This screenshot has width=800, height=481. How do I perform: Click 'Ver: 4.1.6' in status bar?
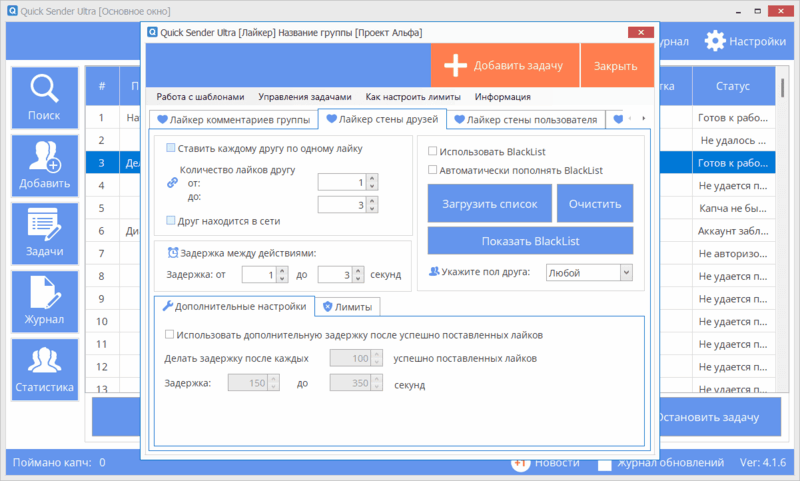[x=763, y=462]
